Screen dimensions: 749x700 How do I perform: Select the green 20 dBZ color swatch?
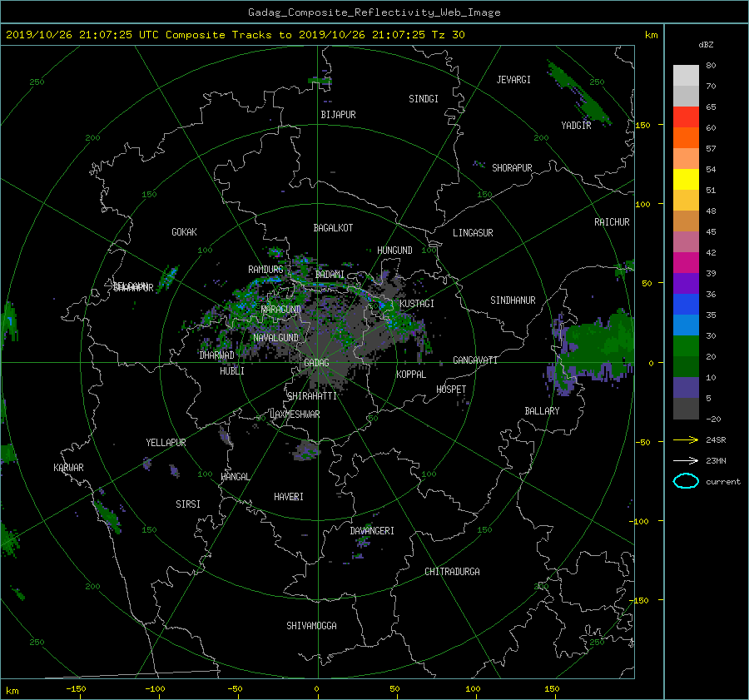coord(686,346)
